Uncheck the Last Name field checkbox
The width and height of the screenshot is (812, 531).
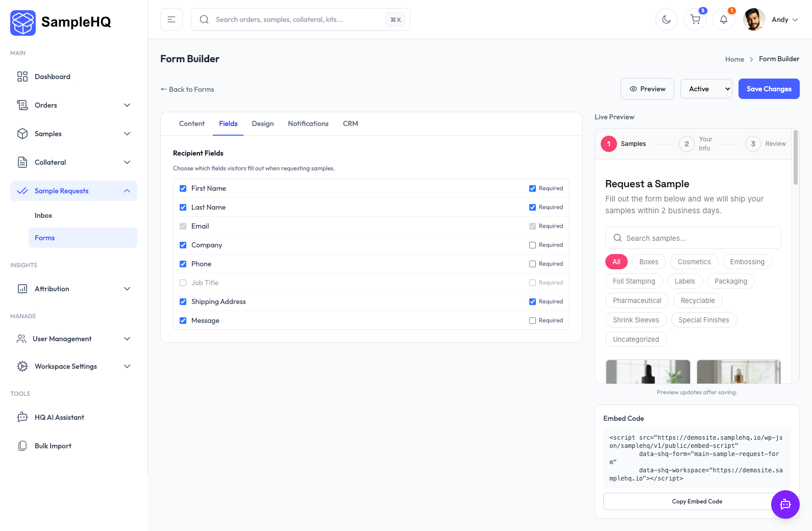click(x=183, y=207)
